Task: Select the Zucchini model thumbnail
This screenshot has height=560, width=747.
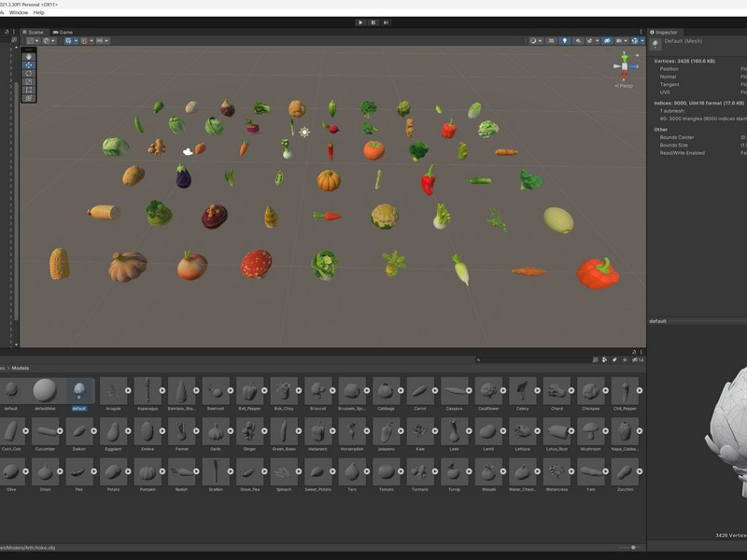Action: point(625,471)
